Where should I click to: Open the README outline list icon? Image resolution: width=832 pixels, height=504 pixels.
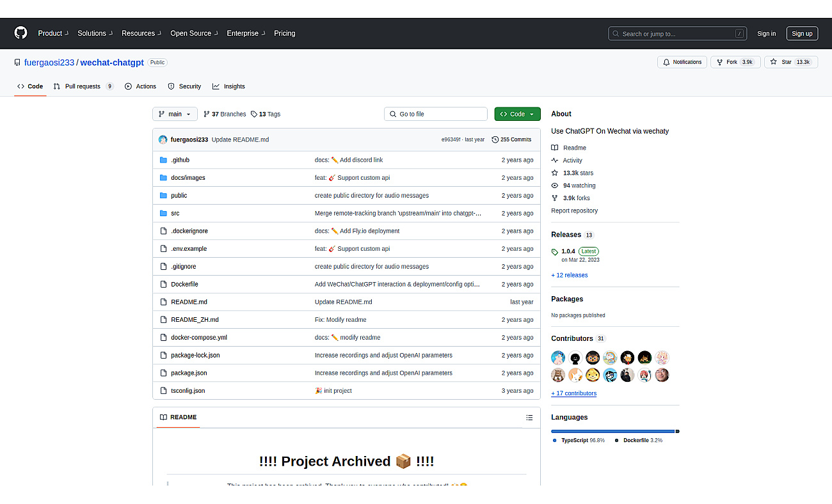pyautogui.click(x=529, y=418)
